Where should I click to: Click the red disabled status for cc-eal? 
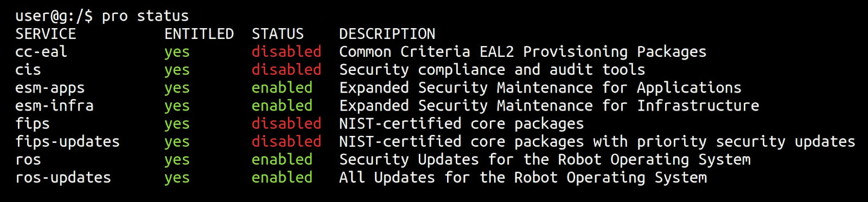coord(286,52)
